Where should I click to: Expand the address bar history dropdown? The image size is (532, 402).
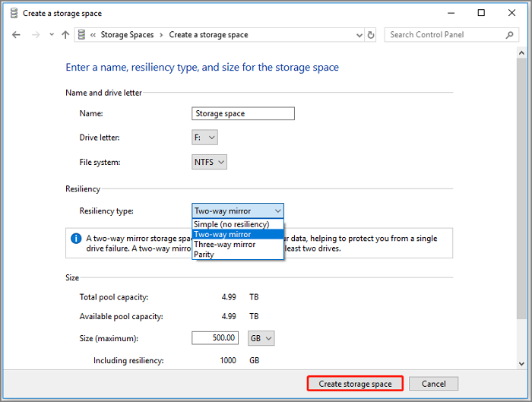click(358, 35)
